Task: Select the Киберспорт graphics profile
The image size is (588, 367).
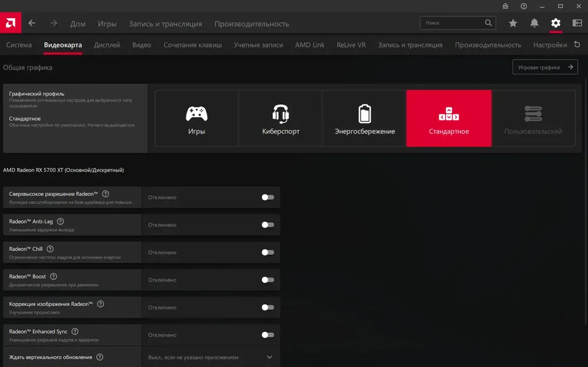Action: (280, 118)
